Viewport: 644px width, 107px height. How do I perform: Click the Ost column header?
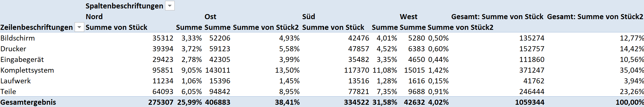210,17
